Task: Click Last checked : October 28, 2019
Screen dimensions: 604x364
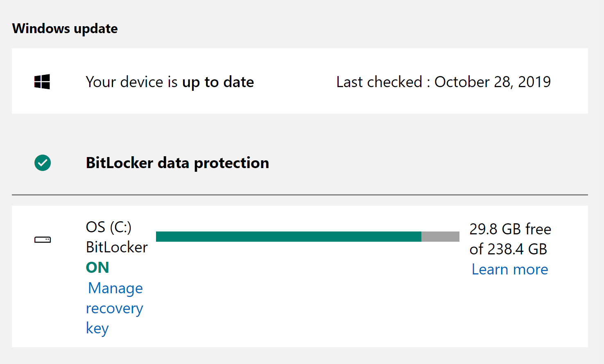Action: click(443, 81)
